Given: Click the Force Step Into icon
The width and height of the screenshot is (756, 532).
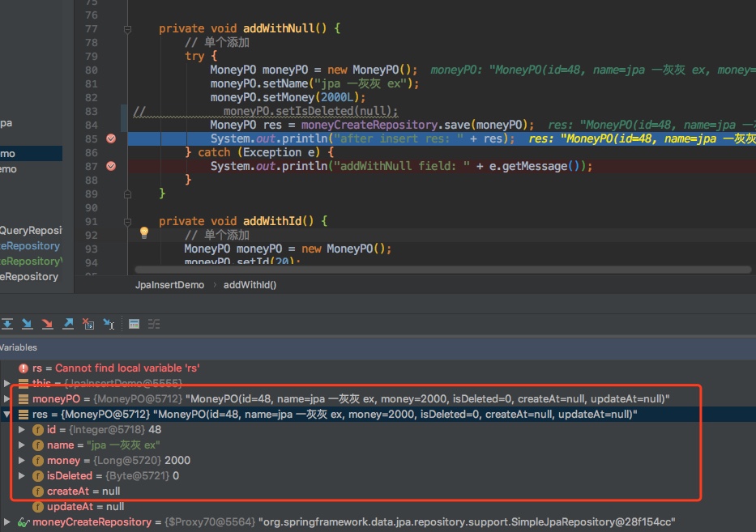Looking at the screenshot, I should pyautogui.click(x=47, y=324).
